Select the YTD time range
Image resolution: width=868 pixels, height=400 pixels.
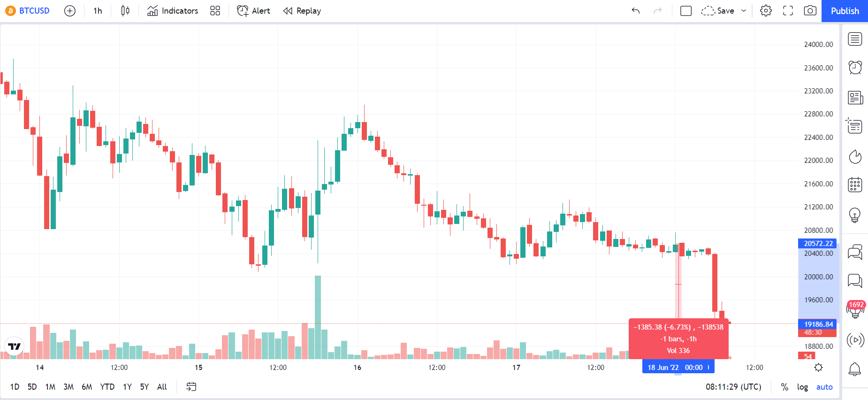(x=107, y=387)
